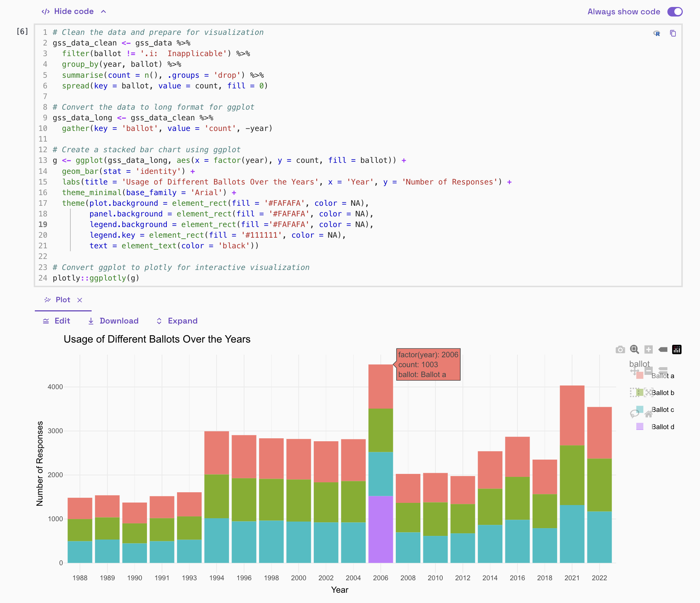This screenshot has width=700, height=603.
Task: Switch to the Plot tab
Action: tap(63, 300)
